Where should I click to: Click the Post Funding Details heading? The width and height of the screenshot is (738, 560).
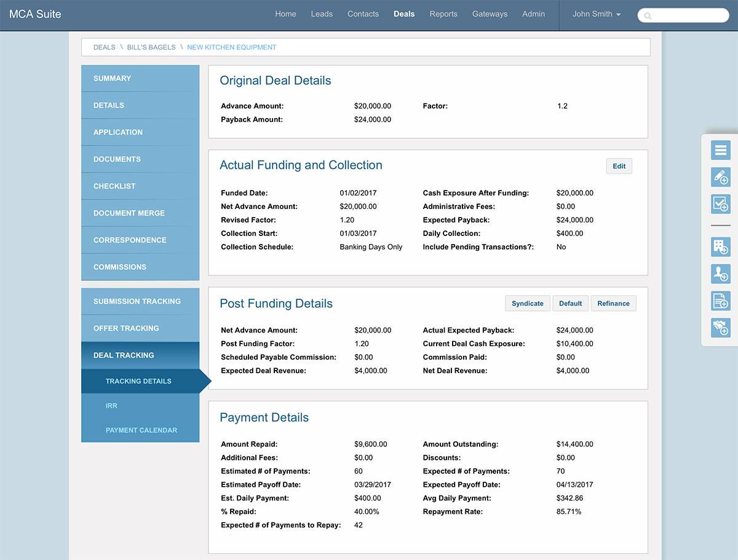click(276, 304)
